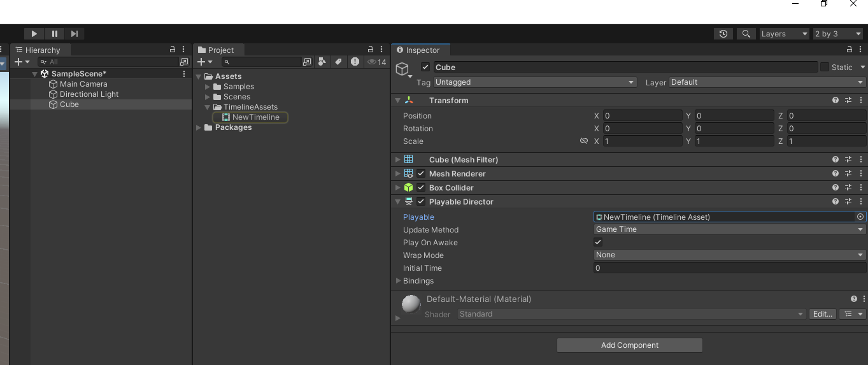Open the Undo History icon
The width and height of the screenshot is (868, 365).
click(x=723, y=34)
